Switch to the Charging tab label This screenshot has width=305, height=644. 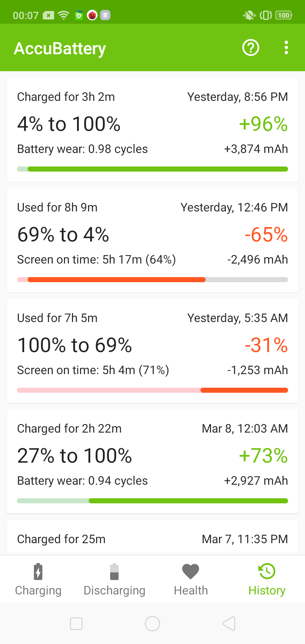pos(38,591)
